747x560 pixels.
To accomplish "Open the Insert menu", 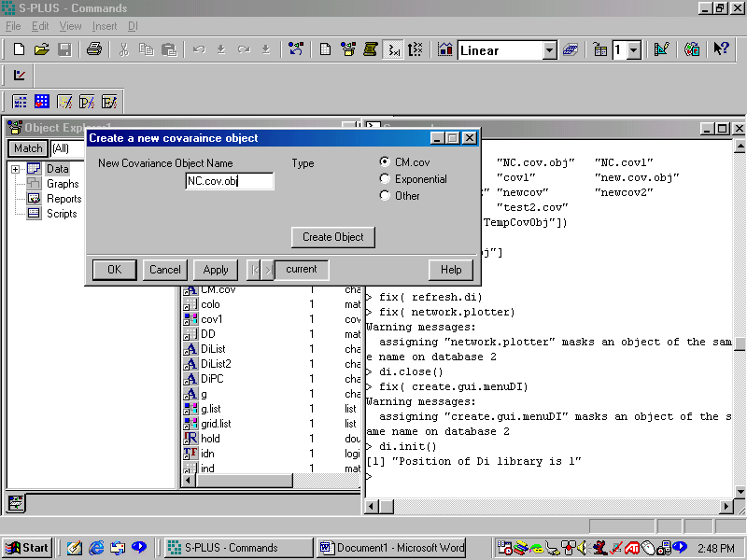I will coord(105,26).
